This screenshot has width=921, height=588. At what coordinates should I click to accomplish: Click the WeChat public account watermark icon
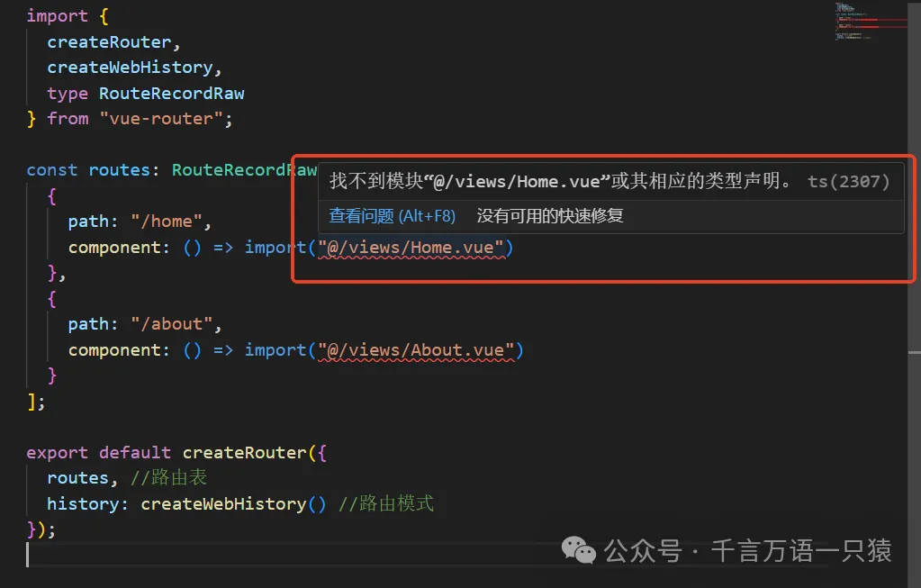click(x=579, y=550)
